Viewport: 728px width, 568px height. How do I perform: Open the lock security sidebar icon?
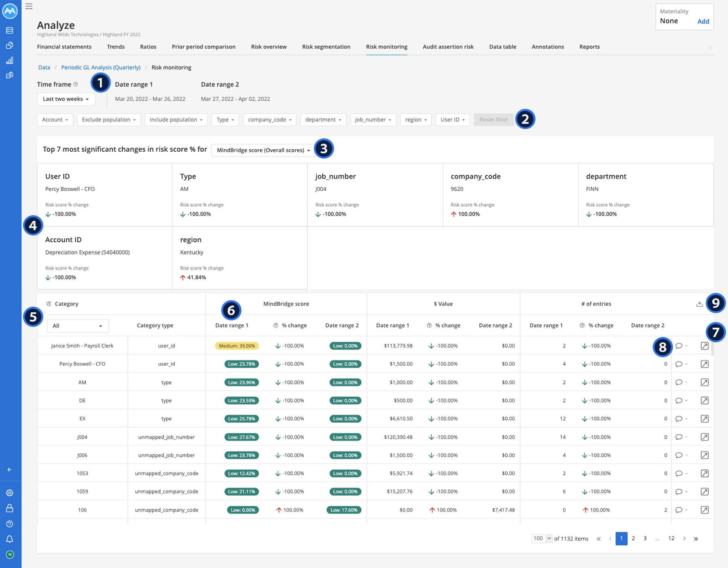point(10,508)
